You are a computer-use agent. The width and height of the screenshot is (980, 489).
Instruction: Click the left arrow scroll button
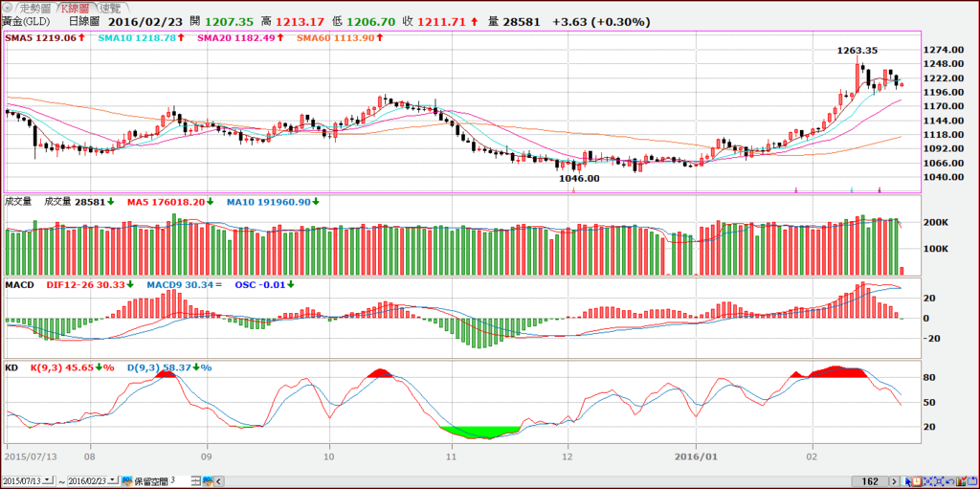coord(219,481)
